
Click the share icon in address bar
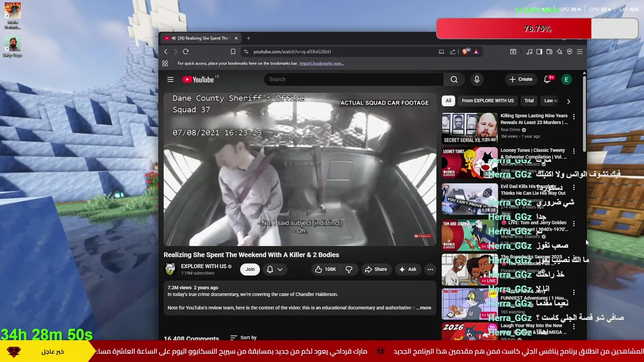pos(453,52)
